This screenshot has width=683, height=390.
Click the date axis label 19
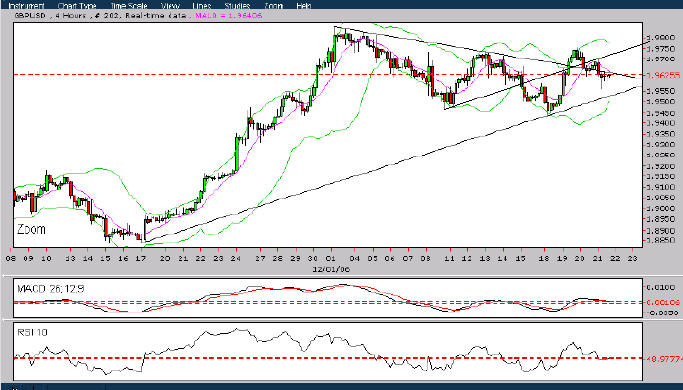tap(562, 258)
